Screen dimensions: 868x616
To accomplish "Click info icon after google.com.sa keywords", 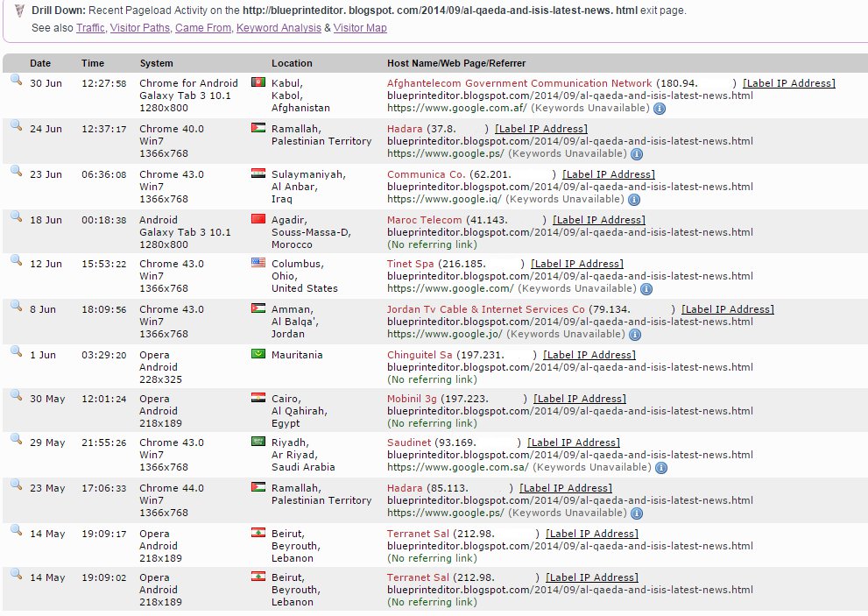I will pyautogui.click(x=661, y=468).
